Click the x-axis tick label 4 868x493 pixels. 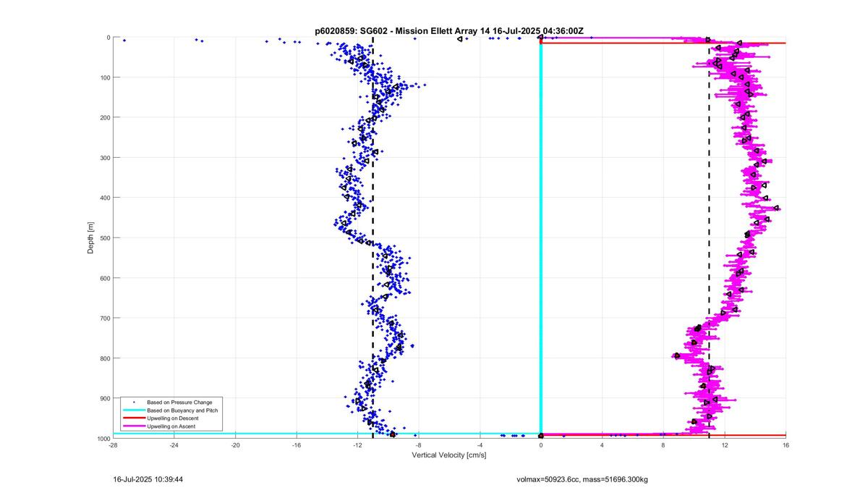point(602,445)
